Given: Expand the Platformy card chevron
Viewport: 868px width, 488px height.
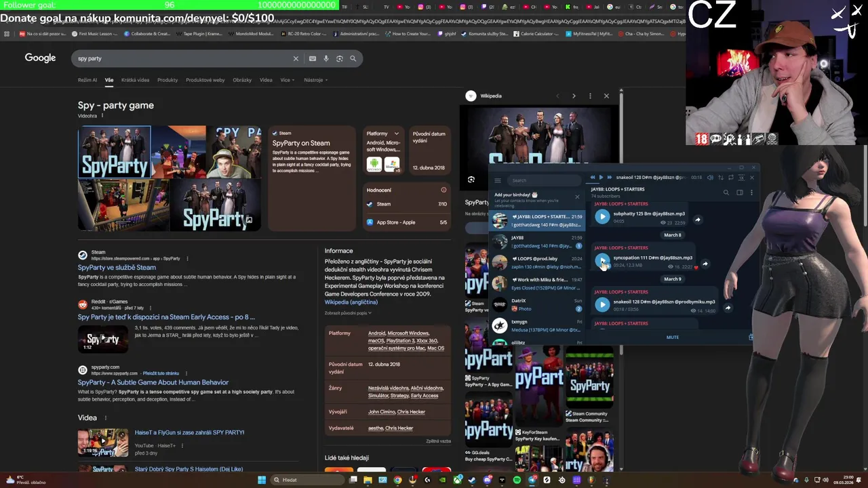Looking at the screenshot, I should tap(395, 134).
